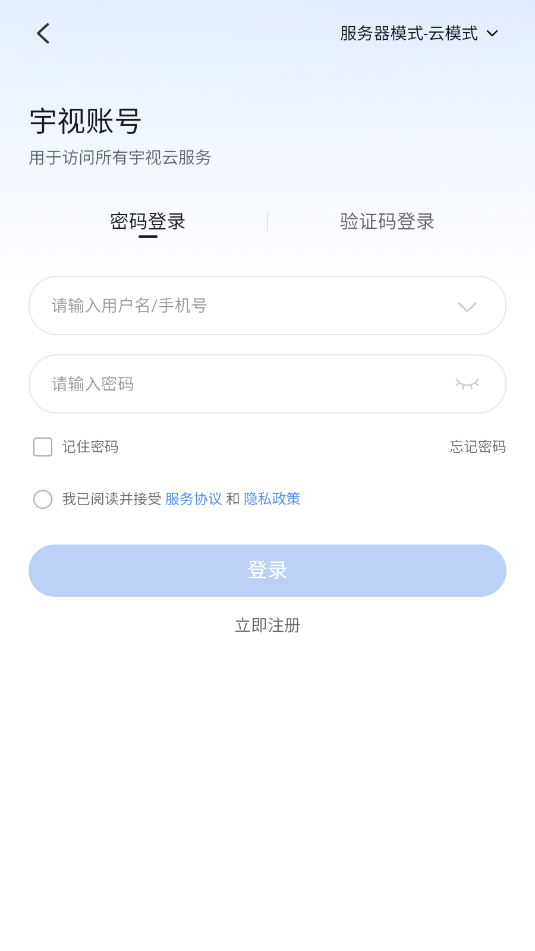535x951 pixels.
Task: Check the 记住密码 checkbox
Action: coord(42,447)
